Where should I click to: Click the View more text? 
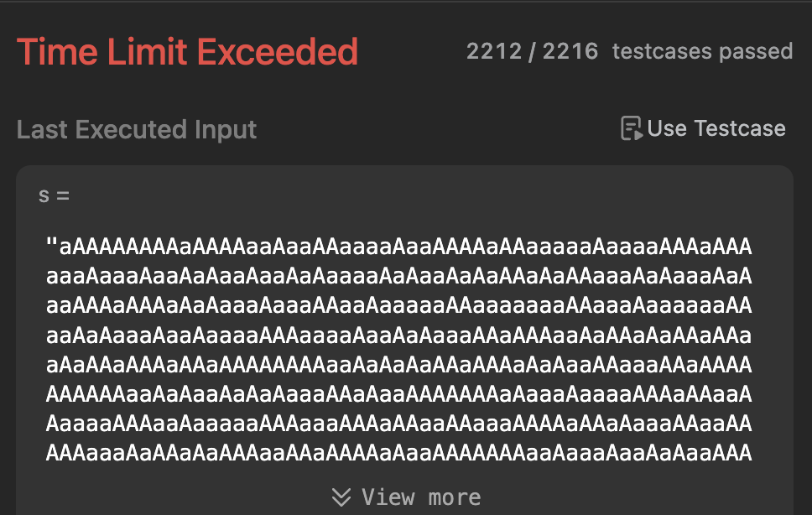[422, 497]
